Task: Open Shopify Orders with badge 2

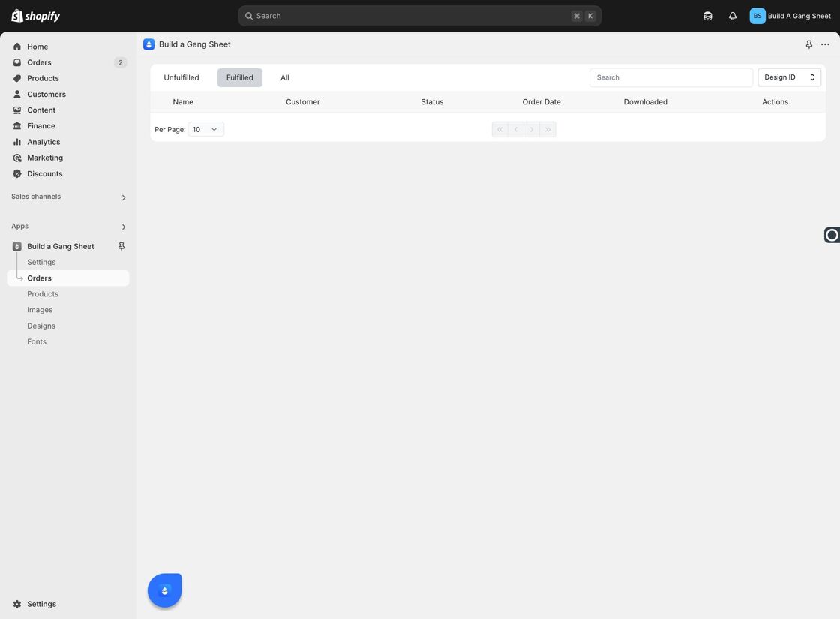Action: click(x=68, y=62)
